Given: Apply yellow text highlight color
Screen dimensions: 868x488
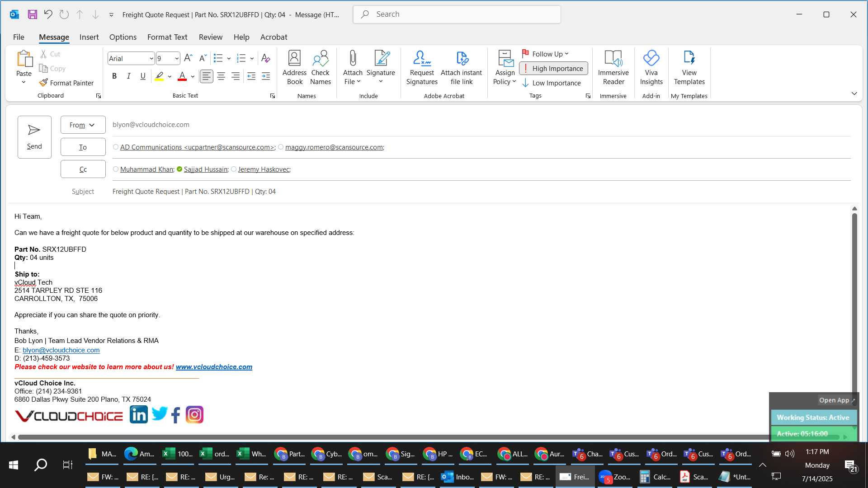Looking at the screenshot, I should (159, 76).
